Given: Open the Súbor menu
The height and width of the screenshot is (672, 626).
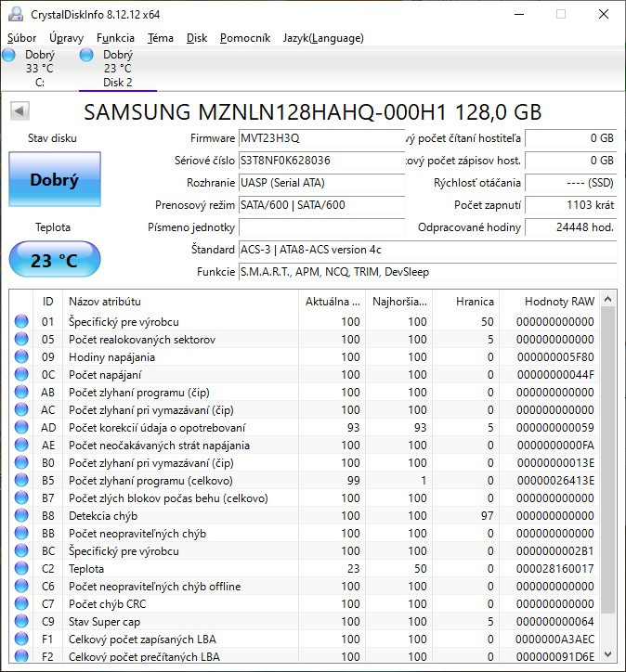Looking at the screenshot, I should tap(22, 38).
